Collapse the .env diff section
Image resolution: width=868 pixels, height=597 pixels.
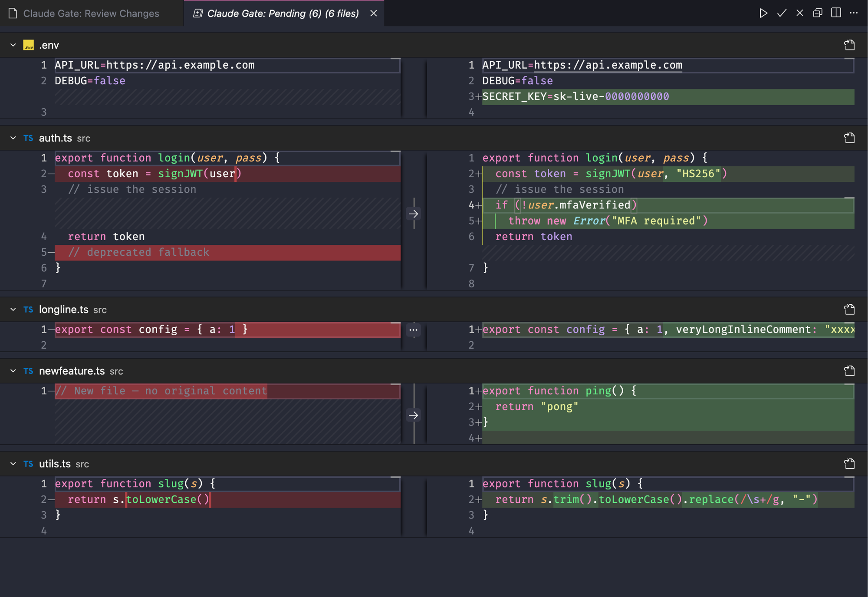[x=13, y=45]
